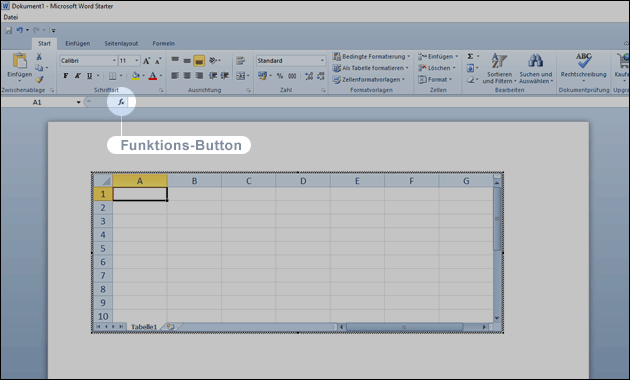Click the vertical scrollbar down arrow

tap(497, 318)
